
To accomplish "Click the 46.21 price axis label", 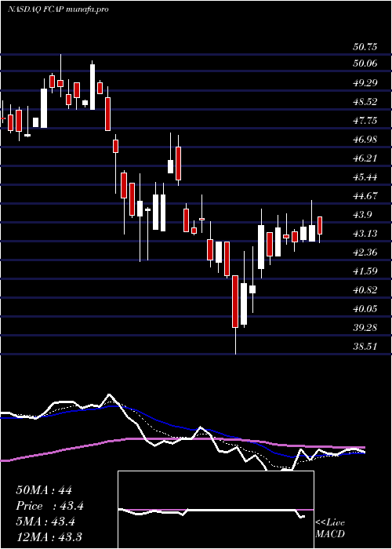I will pos(365,158).
